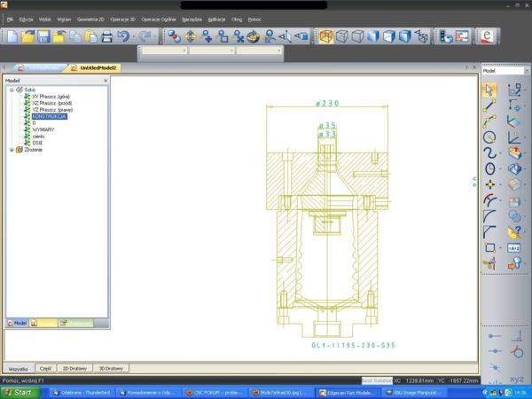Open the Edycja menu
The width and height of the screenshot is (532, 399).
pyautogui.click(x=26, y=20)
